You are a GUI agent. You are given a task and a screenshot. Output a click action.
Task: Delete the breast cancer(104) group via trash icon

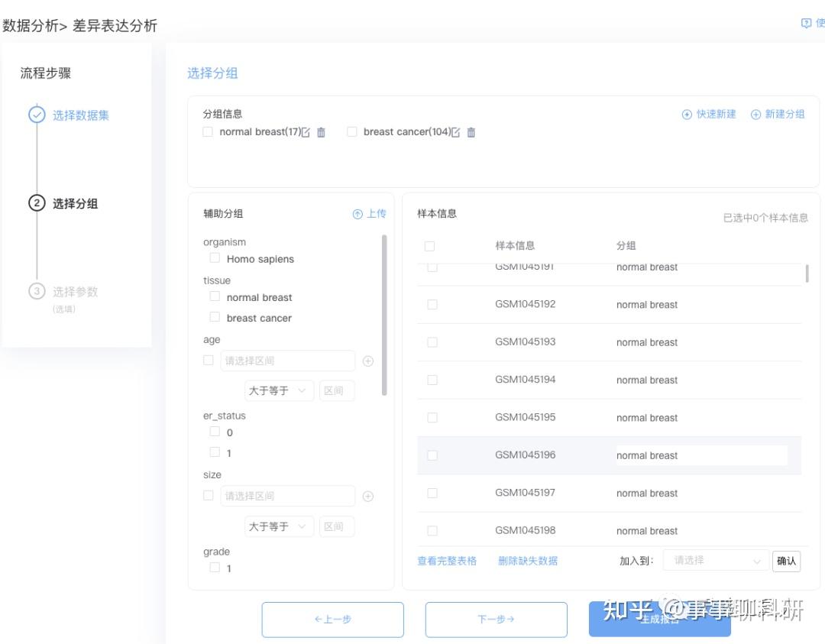[x=471, y=133]
